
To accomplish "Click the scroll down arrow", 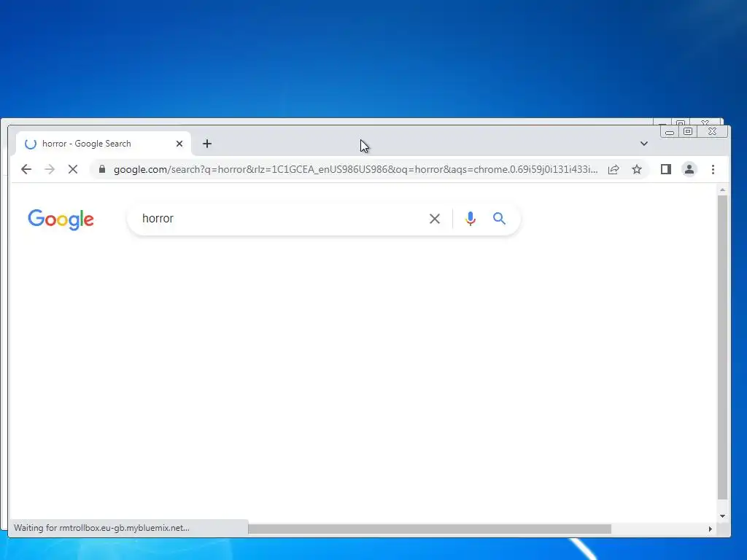I will click(723, 516).
